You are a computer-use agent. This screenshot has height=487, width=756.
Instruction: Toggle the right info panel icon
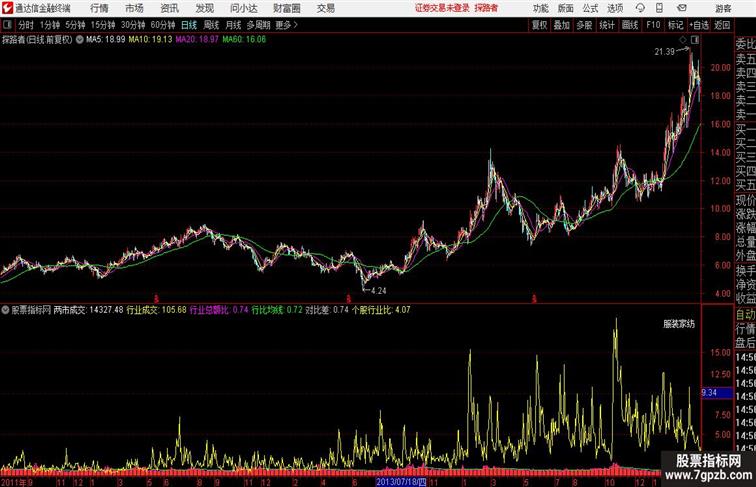(x=694, y=40)
